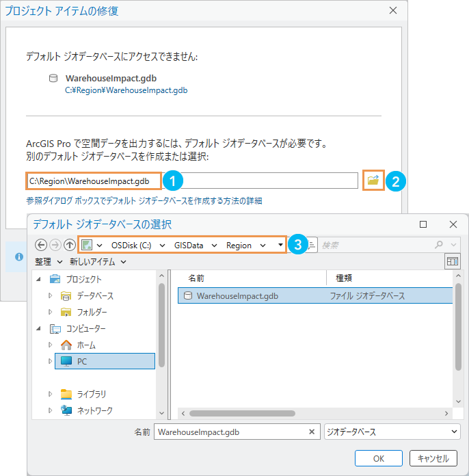Click the geodatabase icon in the file list row
469x476 pixels.
click(188, 295)
